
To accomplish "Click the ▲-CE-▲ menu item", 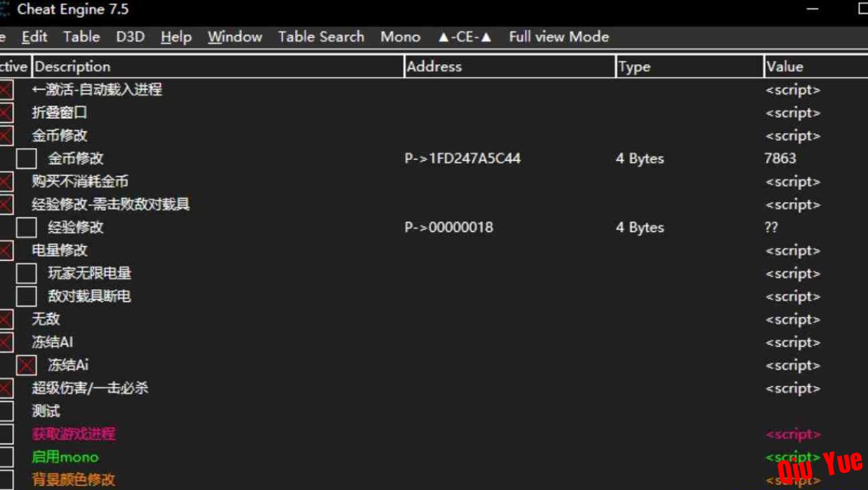I will click(x=465, y=37).
